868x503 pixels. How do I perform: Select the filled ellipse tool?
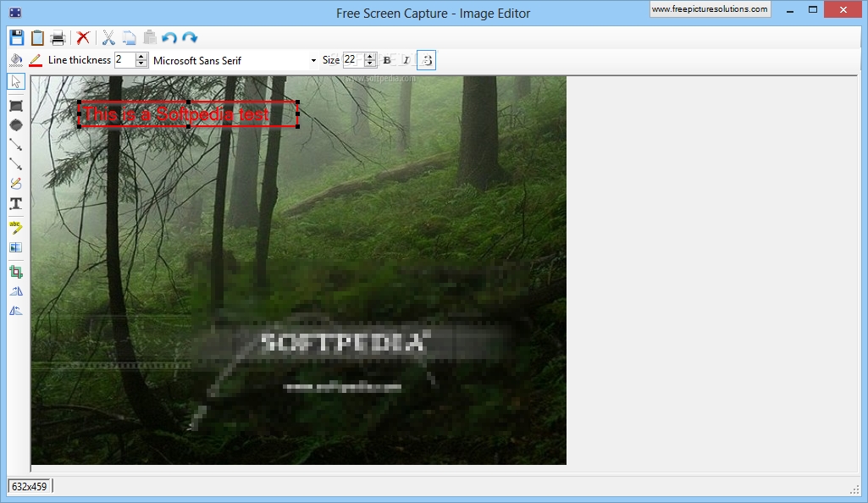click(16, 125)
